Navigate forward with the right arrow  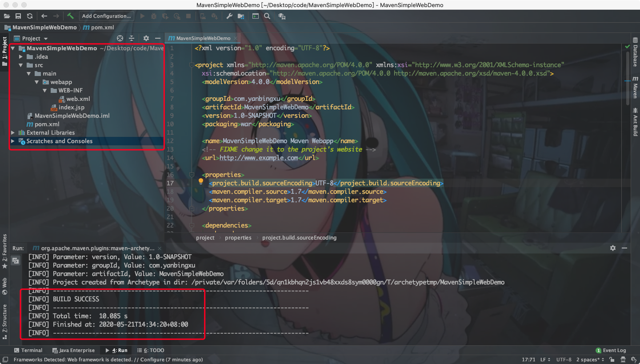tap(56, 16)
